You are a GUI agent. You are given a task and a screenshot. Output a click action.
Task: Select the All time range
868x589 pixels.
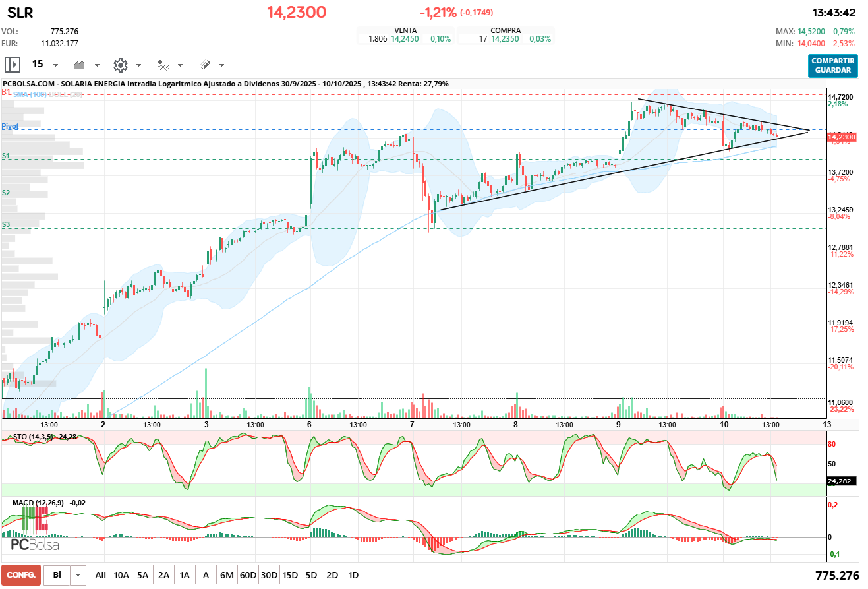click(100, 575)
